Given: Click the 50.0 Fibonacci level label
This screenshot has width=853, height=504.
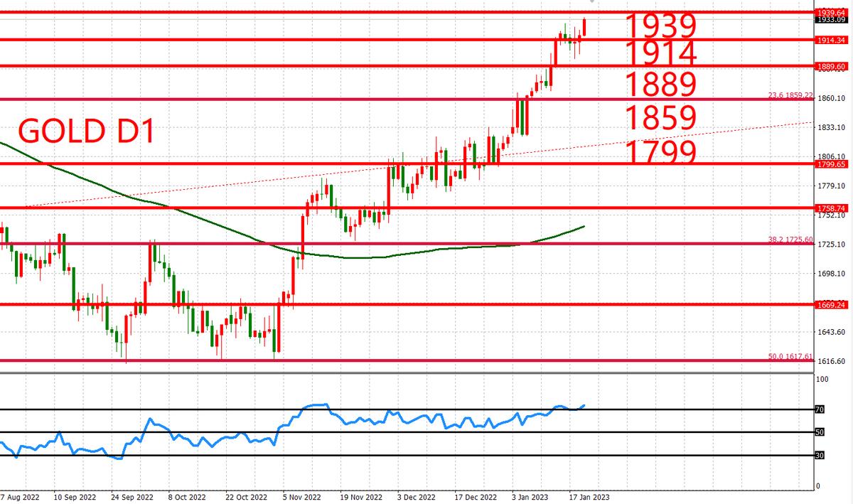Looking at the screenshot, I should 790,356.
